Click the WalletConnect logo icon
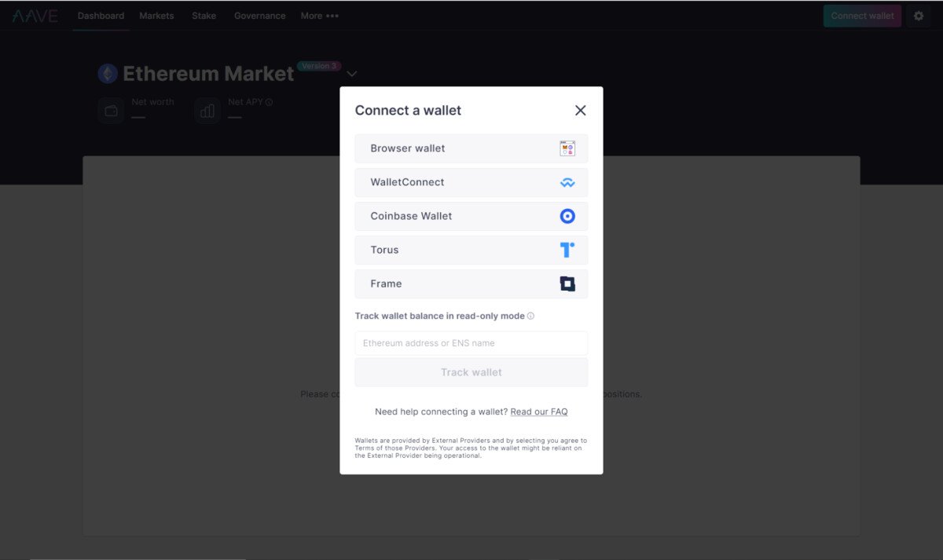Image resolution: width=943 pixels, height=560 pixels. [x=567, y=181]
